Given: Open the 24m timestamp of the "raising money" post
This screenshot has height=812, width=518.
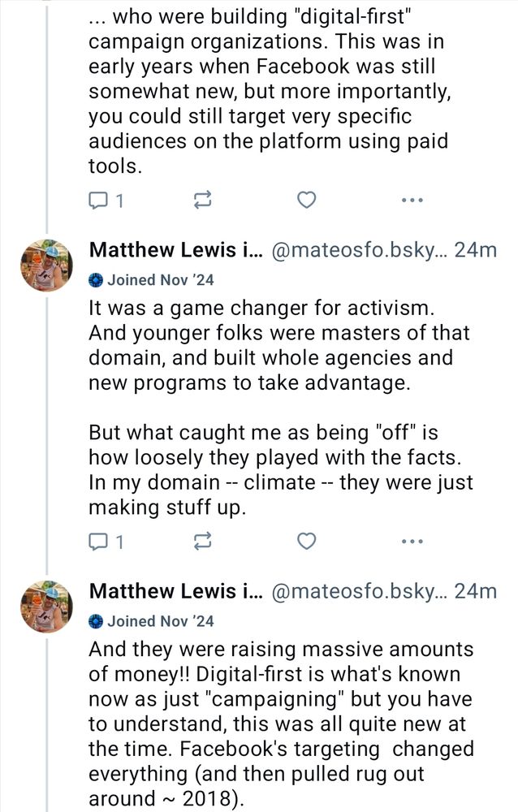Looking at the screenshot, I should click(476, 592).
